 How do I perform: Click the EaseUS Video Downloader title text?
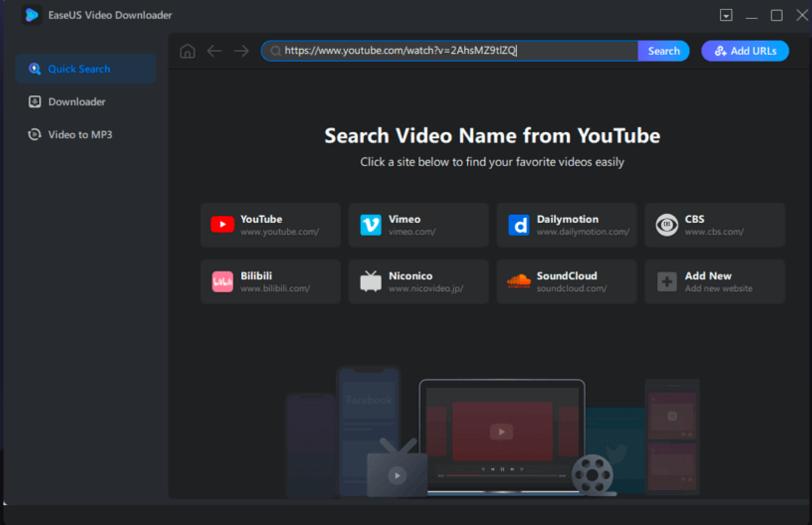110,15
